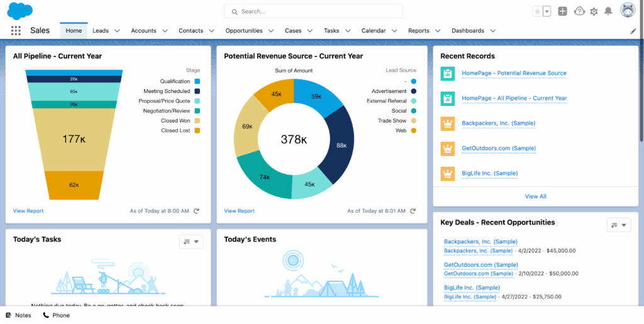Open the Help question mark icon
The width and height of the screenshot is (644, 324).
[x=579, y=11]
